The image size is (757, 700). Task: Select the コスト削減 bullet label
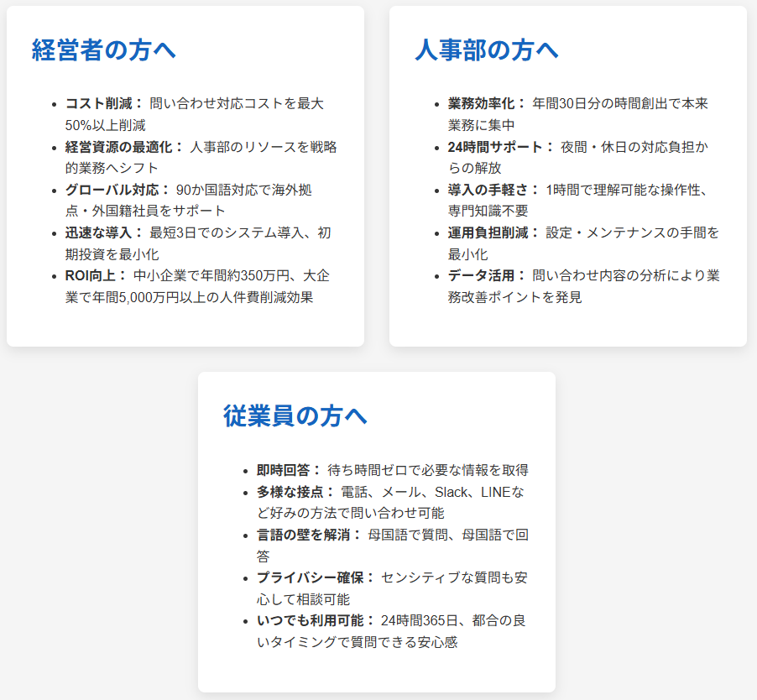click(104, 104)
